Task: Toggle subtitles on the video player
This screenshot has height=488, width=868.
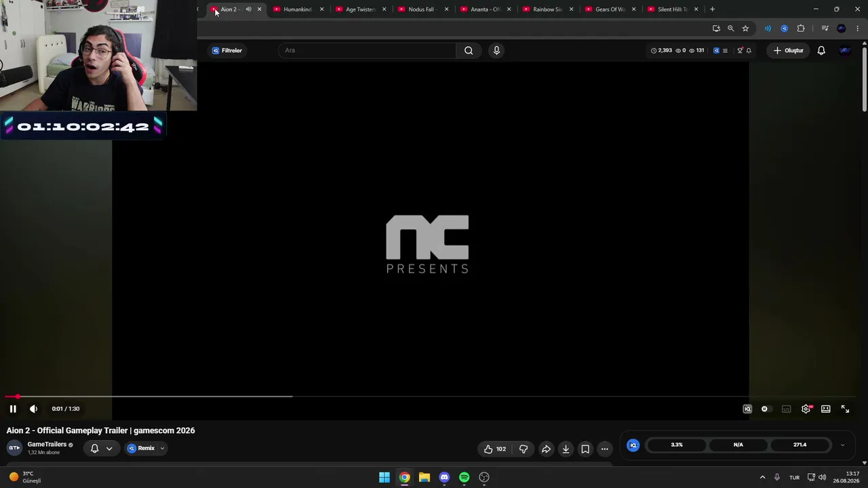Action: tap(786, 409)
